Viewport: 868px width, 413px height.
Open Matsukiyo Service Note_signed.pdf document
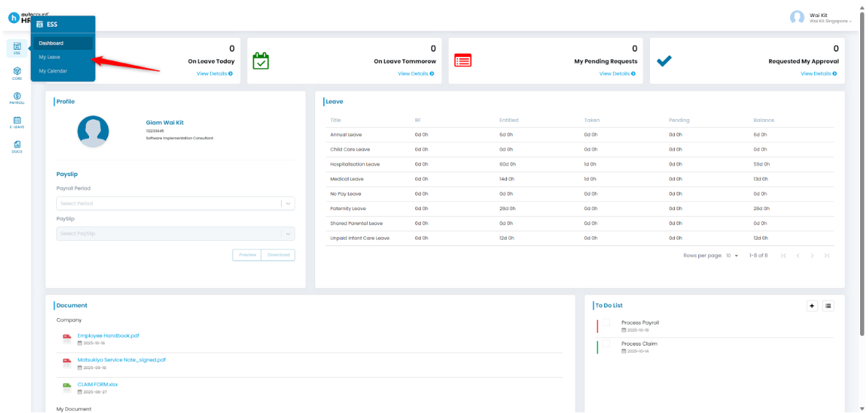(x=122, y=360)
